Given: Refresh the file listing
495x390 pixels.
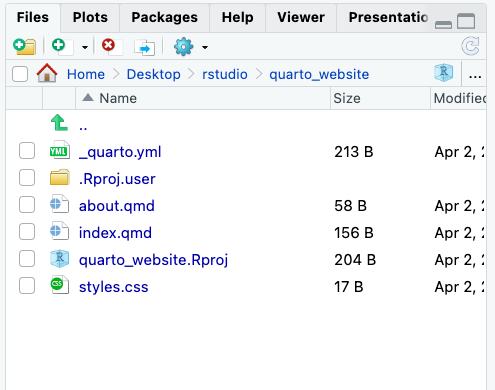Looking at the screenshot, I should point(470,46).
